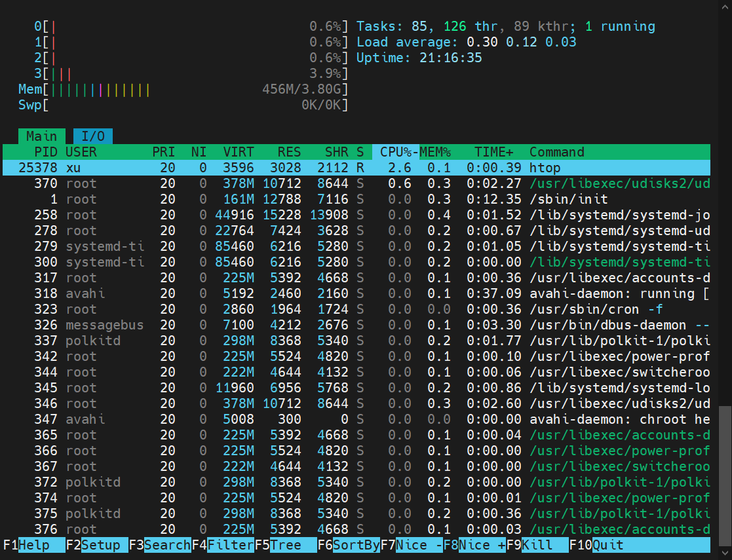
Task: Select avahi-daemon: running row
Action: (356, 293)
